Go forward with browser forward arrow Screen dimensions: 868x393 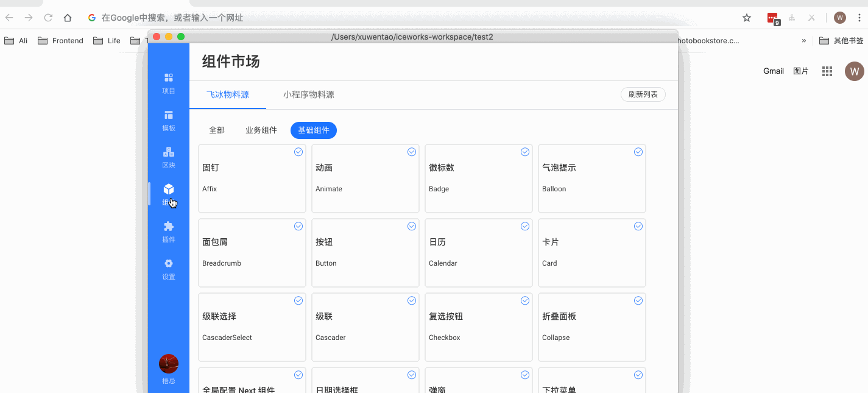pyautogui.click(x=29, y=18)
